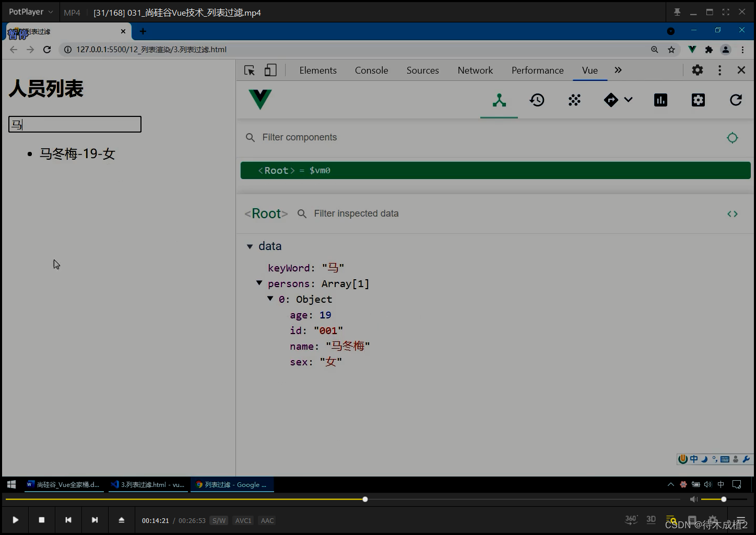The width and height of the screenshot is (756, 535).
Task: Click the search input containing 马
Action: pyautogui.click(x=75, y=124)
